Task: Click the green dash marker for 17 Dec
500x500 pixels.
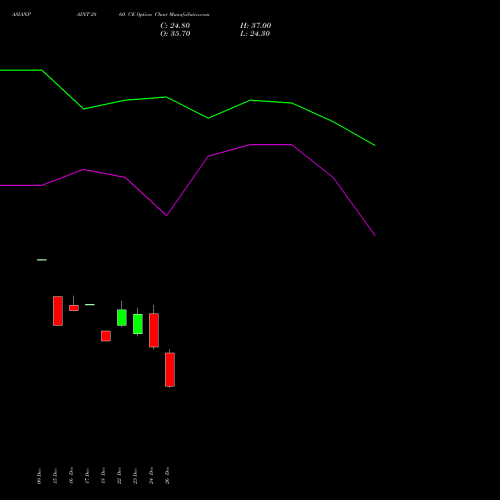Action: click(x=90, y=304)
